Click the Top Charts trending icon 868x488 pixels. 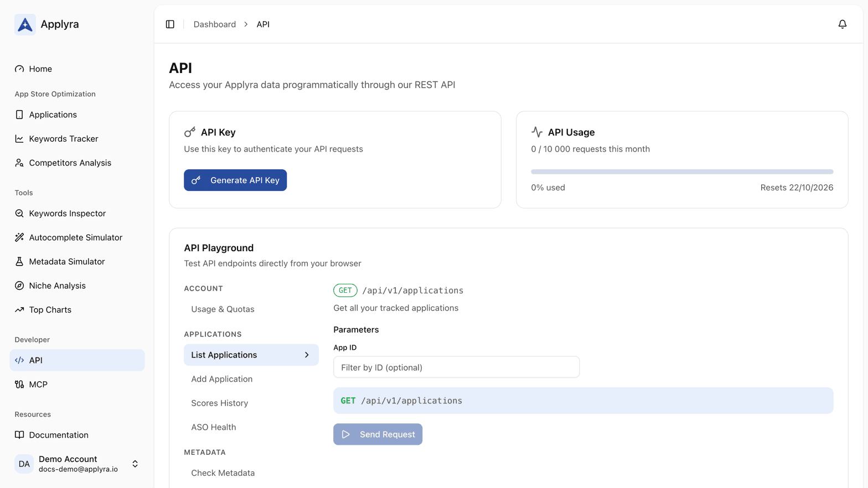[x=19, y=310]
